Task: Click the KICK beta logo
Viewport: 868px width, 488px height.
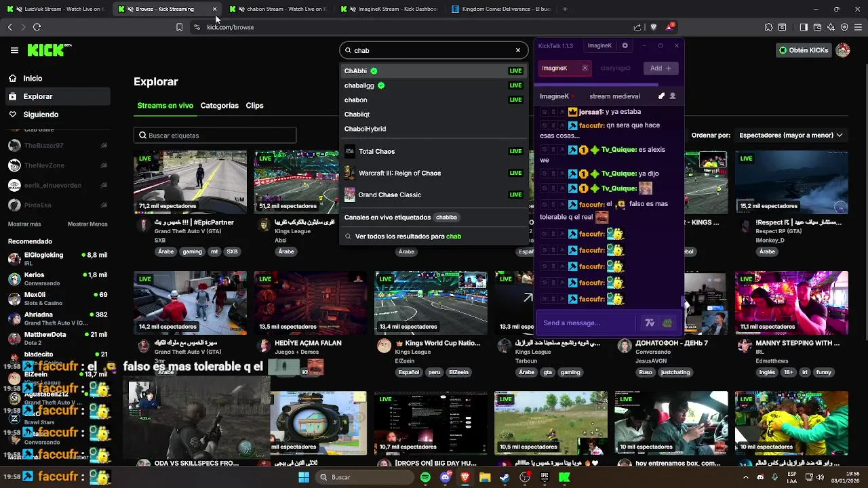Action: coord(50,50)
